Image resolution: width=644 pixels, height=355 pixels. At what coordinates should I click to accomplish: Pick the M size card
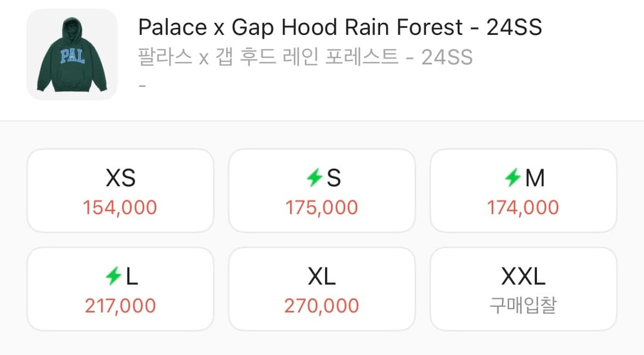[523, 190]
